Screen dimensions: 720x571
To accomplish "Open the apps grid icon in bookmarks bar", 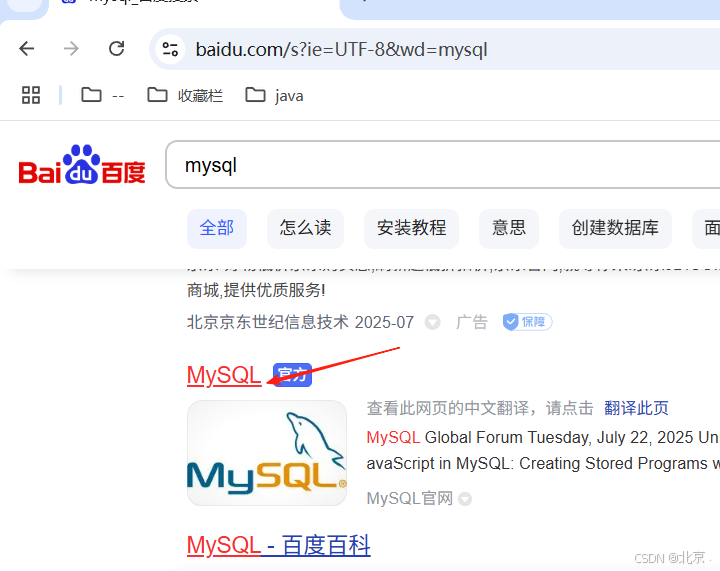I will [x=31, y=95].
